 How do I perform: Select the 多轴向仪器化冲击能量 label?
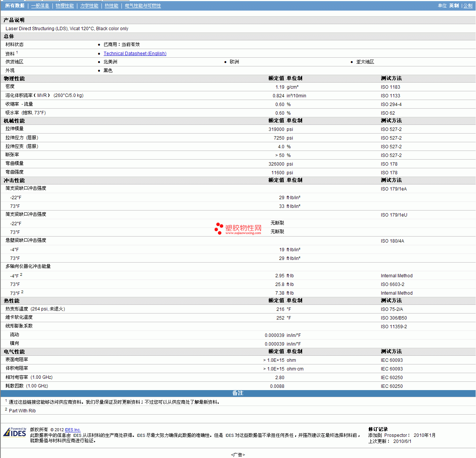click(28, 266)
